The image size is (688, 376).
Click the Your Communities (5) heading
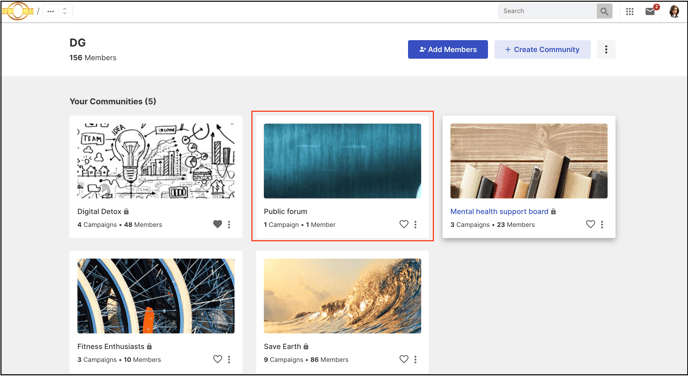pyautogui.click(x=113, y=101)
